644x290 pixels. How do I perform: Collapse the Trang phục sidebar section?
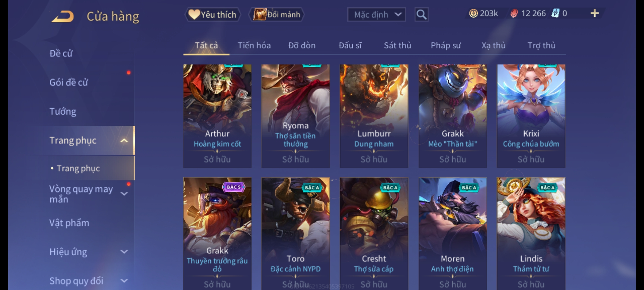[124, 140]
